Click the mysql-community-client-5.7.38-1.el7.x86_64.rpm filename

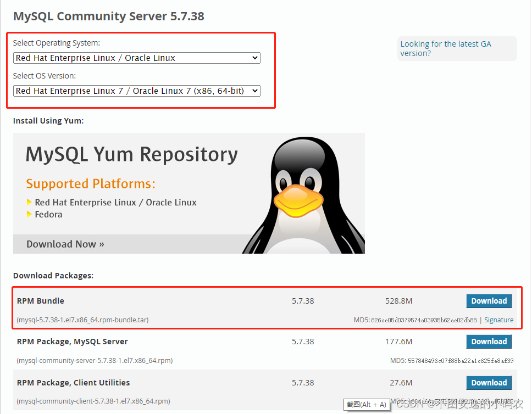[93, 401]
